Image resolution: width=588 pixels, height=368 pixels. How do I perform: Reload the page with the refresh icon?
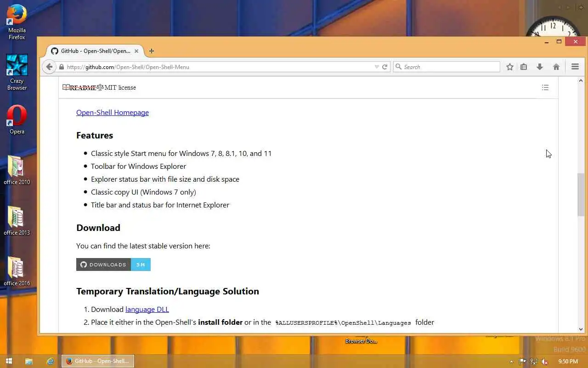click(x=385, y=67)
